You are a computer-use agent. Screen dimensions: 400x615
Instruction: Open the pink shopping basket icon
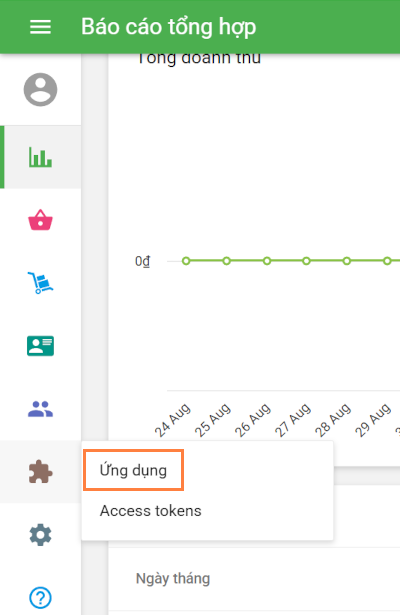pos(40,220)
